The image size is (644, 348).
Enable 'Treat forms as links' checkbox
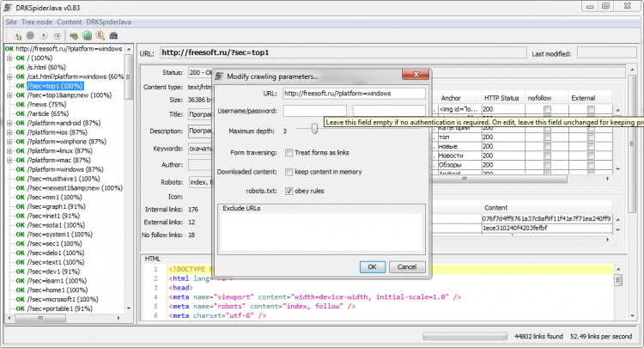(x=290, y=153)
